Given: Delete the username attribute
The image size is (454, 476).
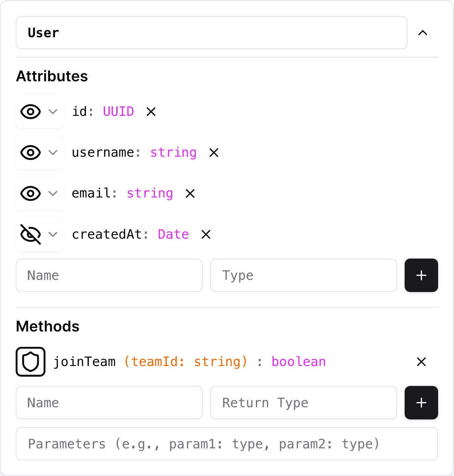Looking at the screenshot, I should tap(213, 152).
